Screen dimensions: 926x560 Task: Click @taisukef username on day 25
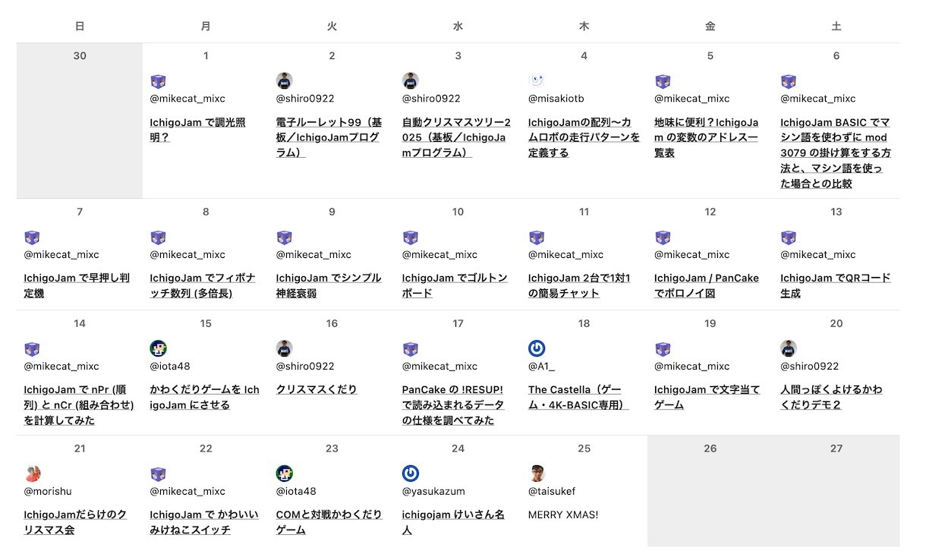coord(551,491)
